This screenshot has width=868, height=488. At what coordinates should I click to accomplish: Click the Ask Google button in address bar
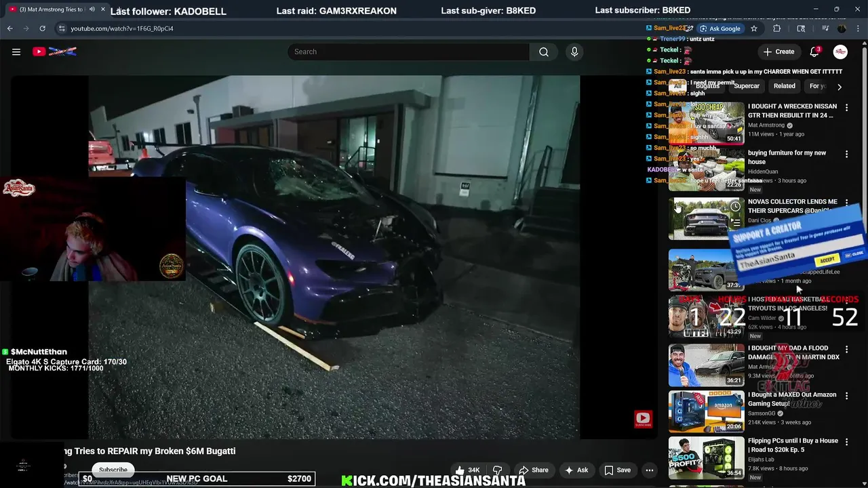[719, 28]
